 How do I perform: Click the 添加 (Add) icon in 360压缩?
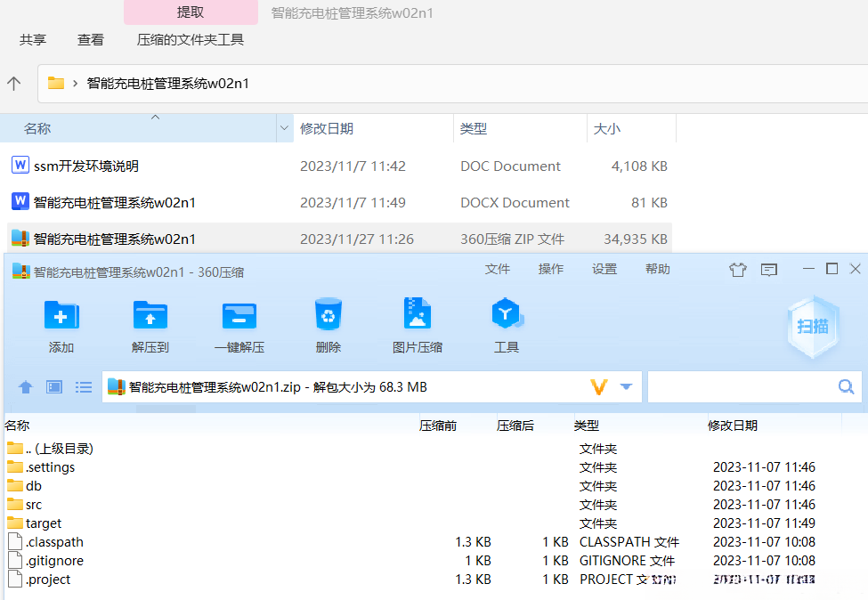(61, 315)
